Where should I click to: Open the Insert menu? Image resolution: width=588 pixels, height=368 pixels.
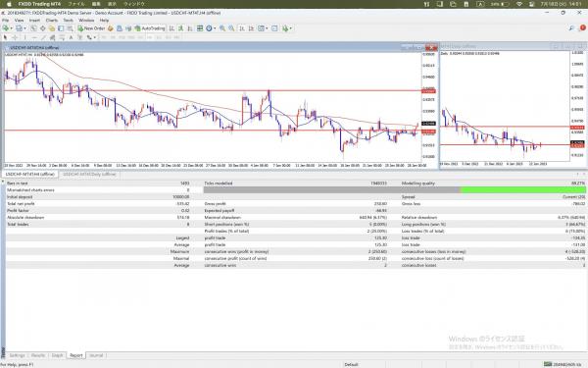tap(34, 21)
